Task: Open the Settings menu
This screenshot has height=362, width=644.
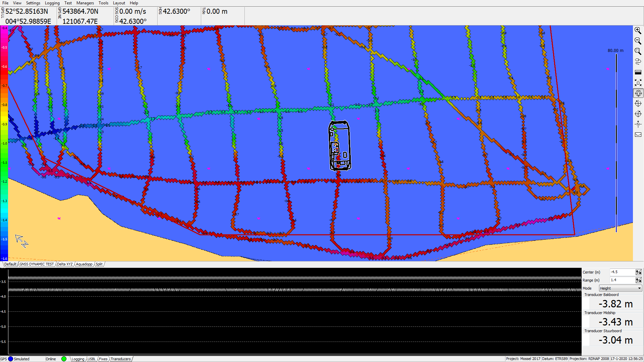Action: [x=33, y=3]
